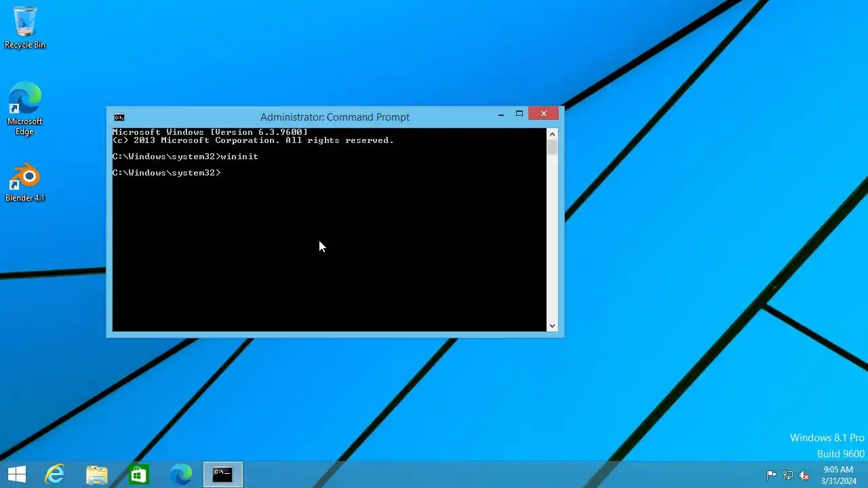Click the Command Prompt scrollbar thumb
This screenshot has height=488, width=868.
[552, 147]
